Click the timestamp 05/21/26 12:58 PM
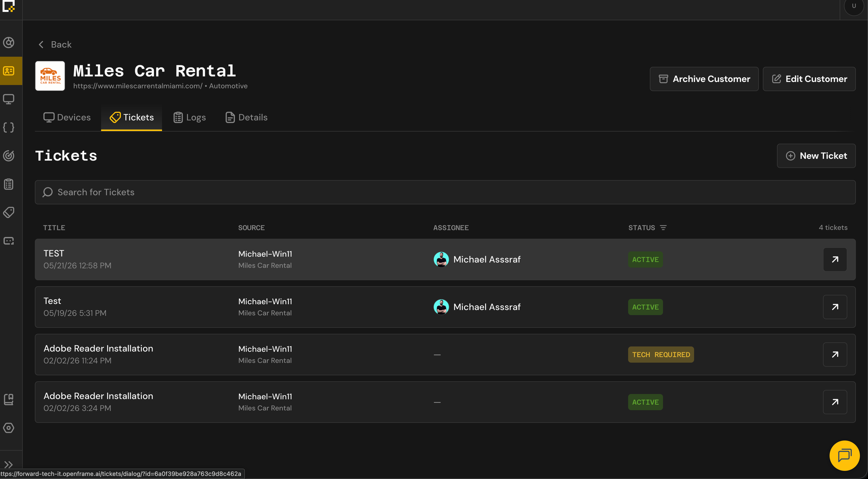Screen dimensions: 868x479 click(x=77, y=266)
